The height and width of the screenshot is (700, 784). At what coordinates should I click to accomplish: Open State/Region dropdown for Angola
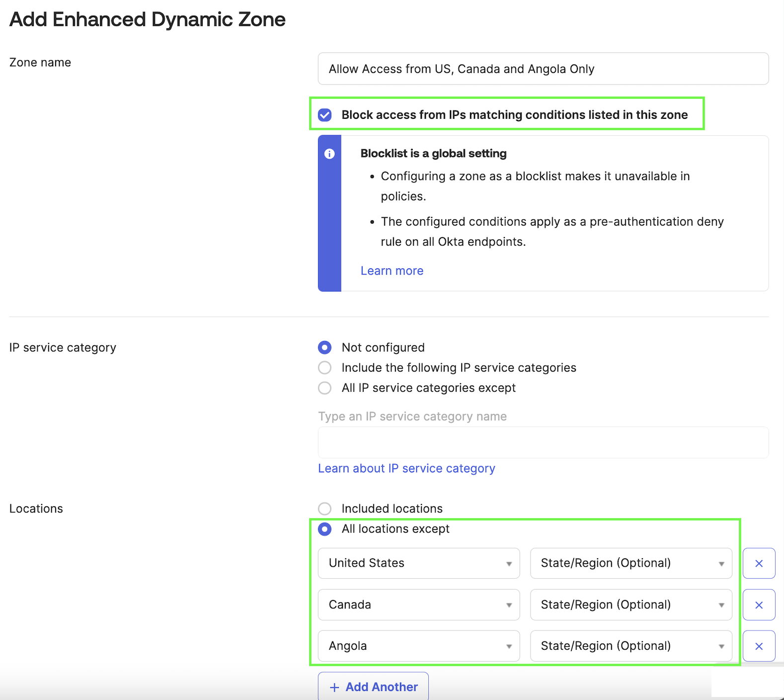click(x=631, y=646)
